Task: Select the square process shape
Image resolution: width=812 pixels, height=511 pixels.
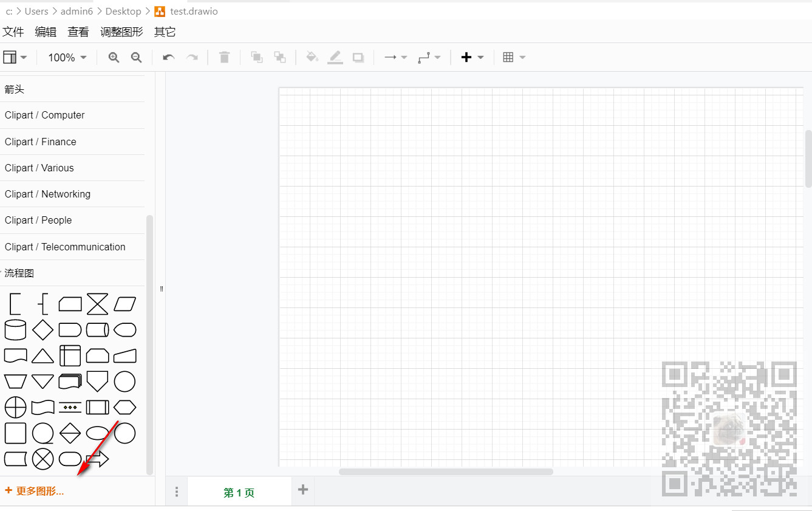Action: [15, 433]
